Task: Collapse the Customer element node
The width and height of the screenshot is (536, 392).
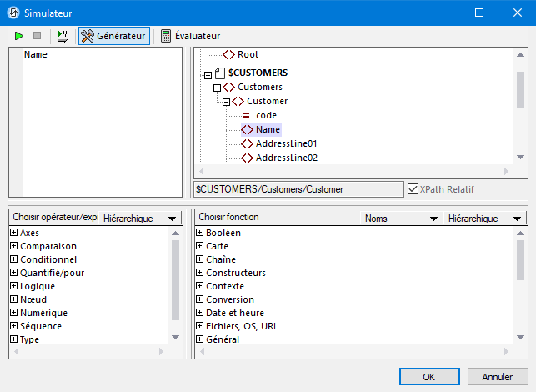Action: coord(226,101)
